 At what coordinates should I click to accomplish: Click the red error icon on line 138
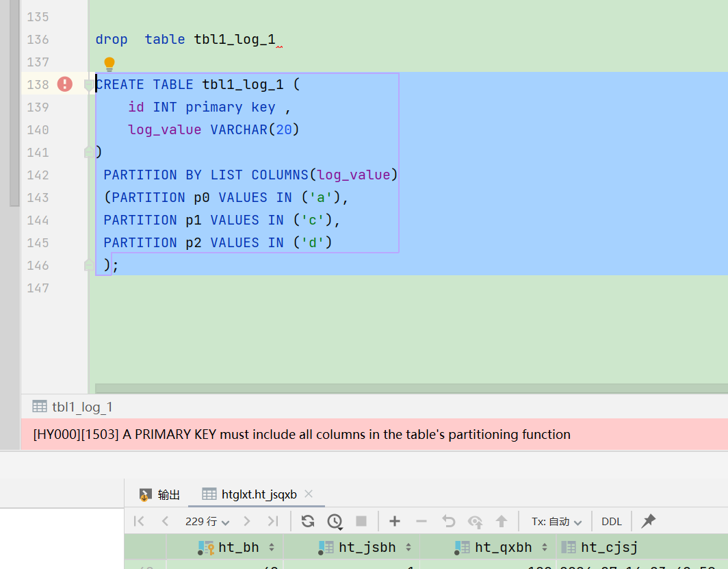click(x=64, y=84)
